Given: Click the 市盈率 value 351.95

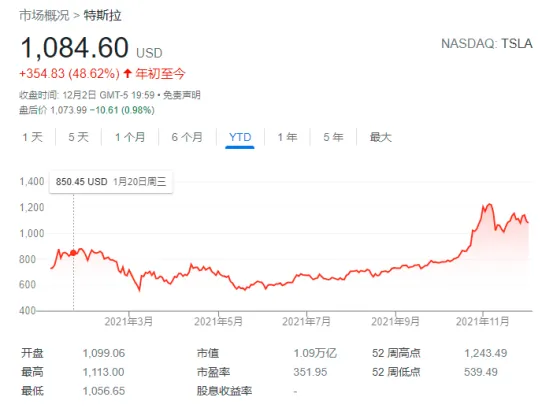Looking at the screenshot, I should coord(310,372).
